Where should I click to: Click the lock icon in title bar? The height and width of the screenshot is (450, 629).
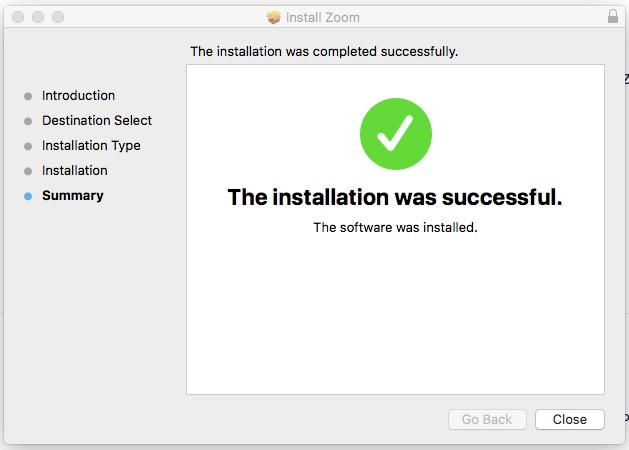(x=613, y=17)
